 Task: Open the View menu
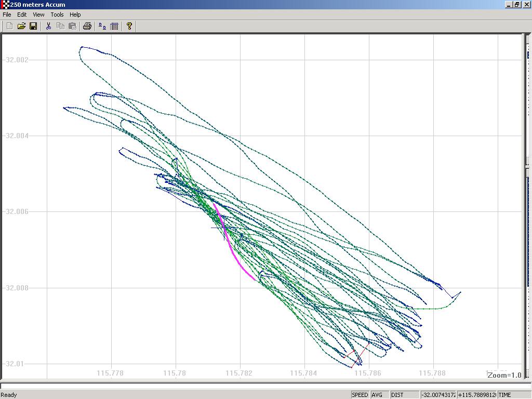pyautogui.click(x=38, y=15)
